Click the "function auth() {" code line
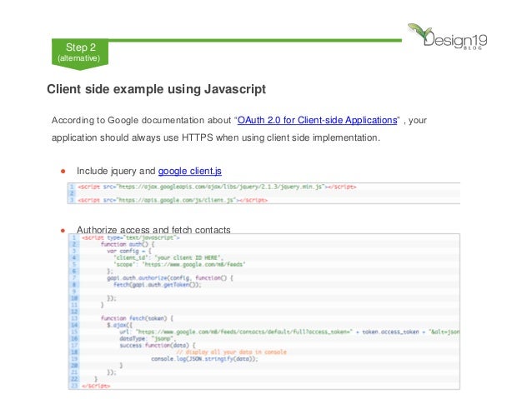This screenshot has height=399, width=532. (128, 244)
